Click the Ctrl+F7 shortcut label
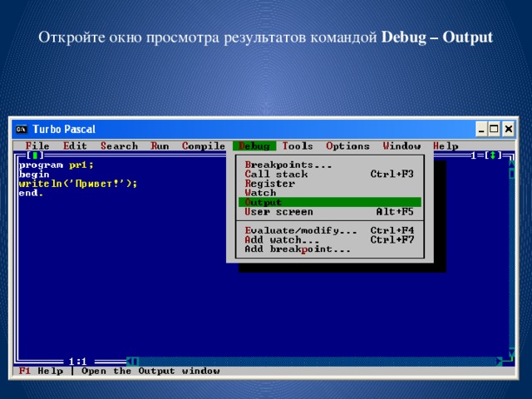Screen dimensions: 532x399 point(392,240)
